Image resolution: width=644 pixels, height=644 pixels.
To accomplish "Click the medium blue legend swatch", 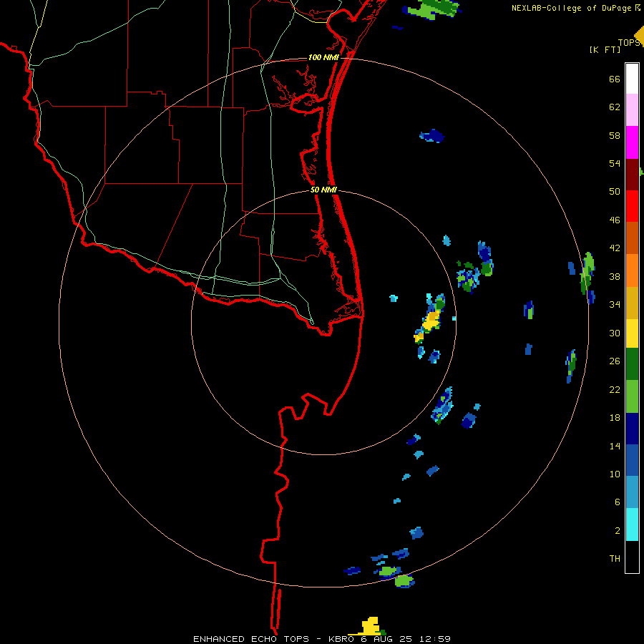I will [632, 460].
